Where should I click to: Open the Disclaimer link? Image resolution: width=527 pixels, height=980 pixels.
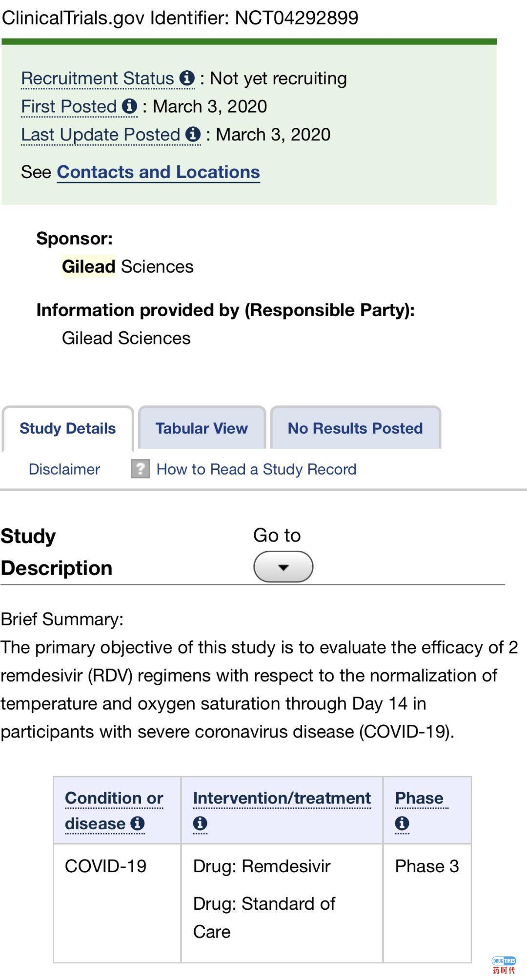[64, 469]
